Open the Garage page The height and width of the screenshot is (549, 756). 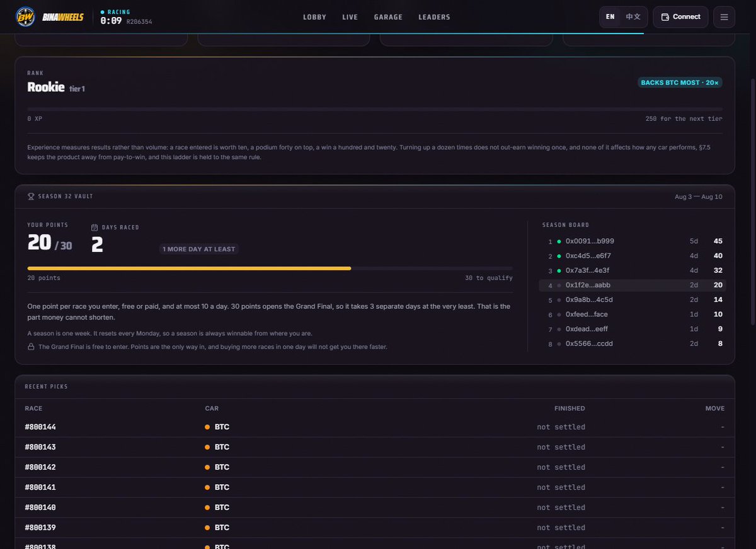point(388,17)
